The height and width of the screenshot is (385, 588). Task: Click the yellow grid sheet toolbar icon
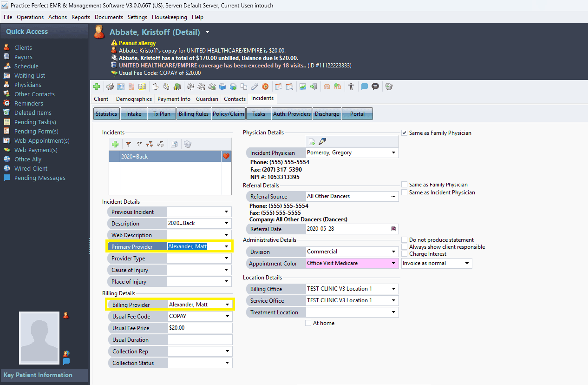[142, 86]
